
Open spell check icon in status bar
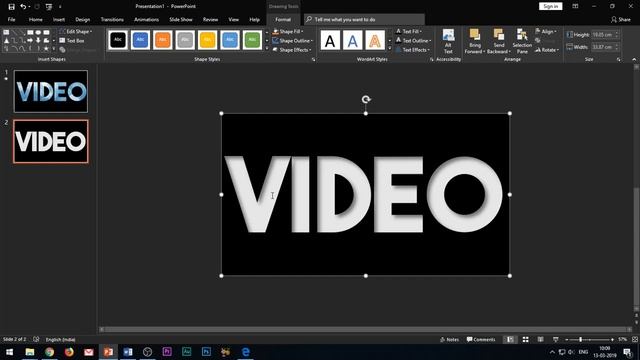tap(36, 339)
